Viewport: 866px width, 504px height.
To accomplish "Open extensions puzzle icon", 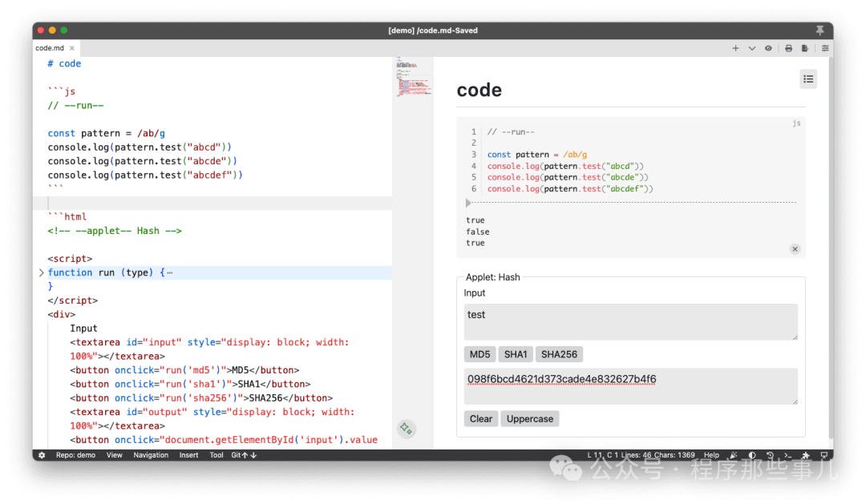I will (806, 455).
